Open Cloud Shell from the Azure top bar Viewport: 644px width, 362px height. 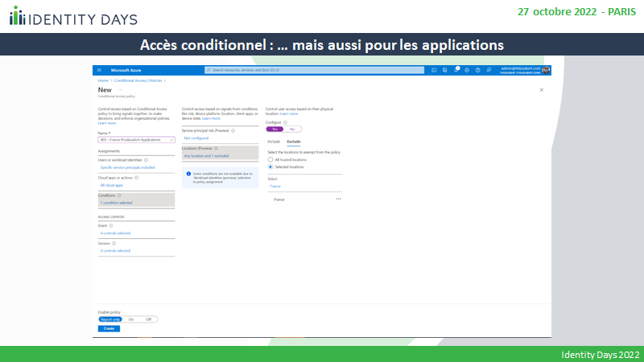tap(434, 70)
